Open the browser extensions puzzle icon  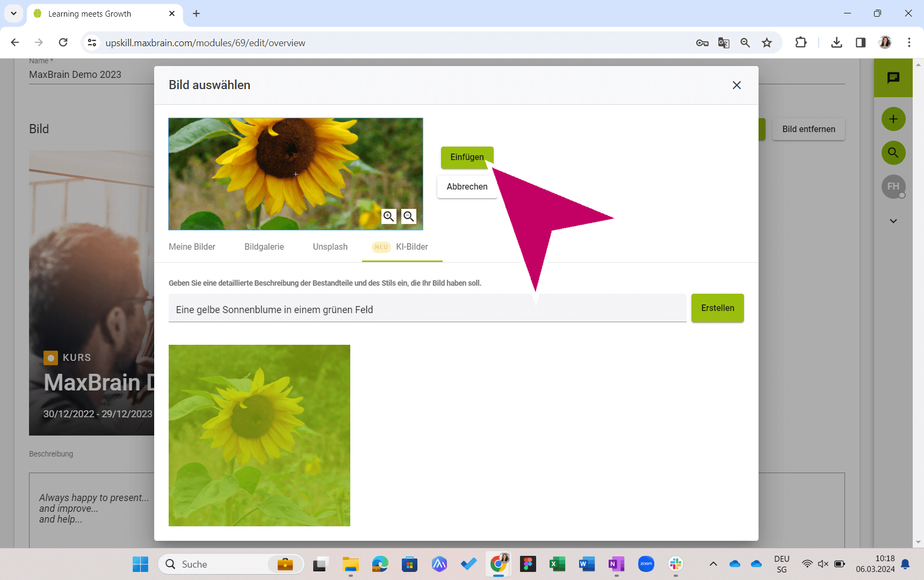click(801, 42)
